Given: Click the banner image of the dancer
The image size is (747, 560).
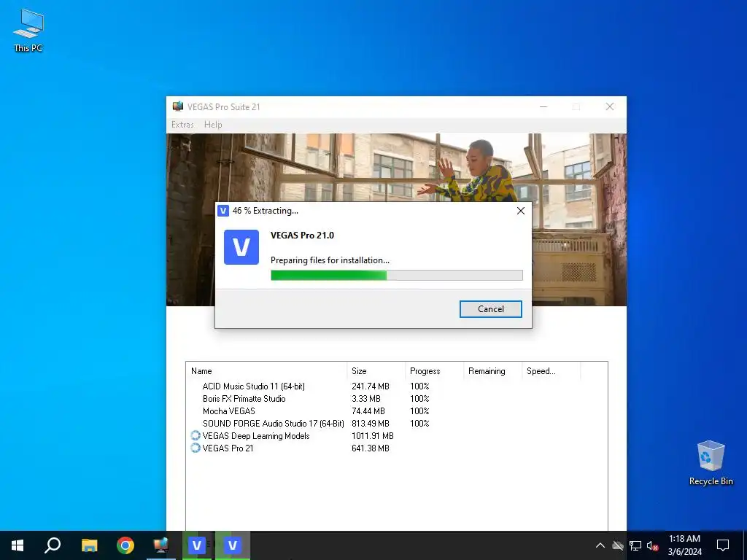Looking at the screenshot, I should pos(396,167).
